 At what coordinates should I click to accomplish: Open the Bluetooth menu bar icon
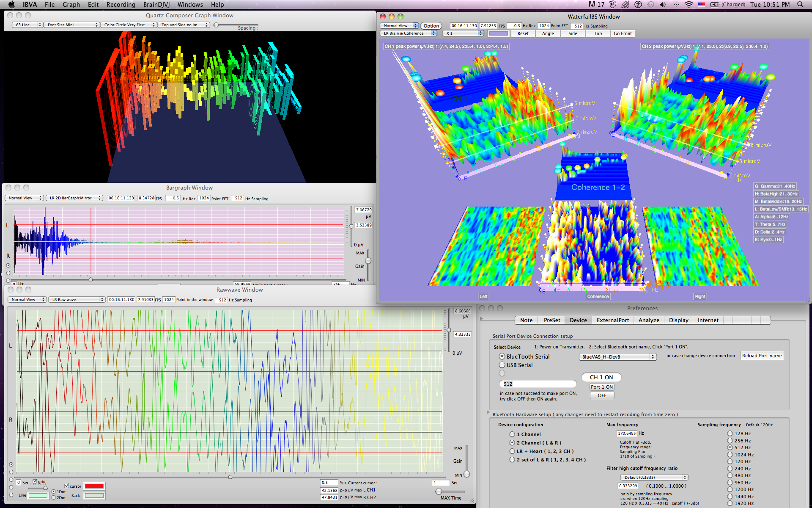tap(676, 5)
